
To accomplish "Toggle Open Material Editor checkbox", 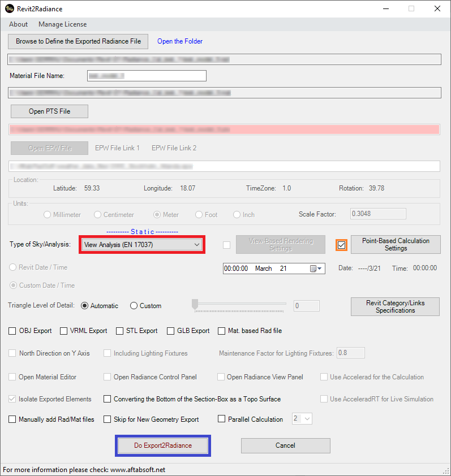I will pyautogui.click(x=12, y=377).
